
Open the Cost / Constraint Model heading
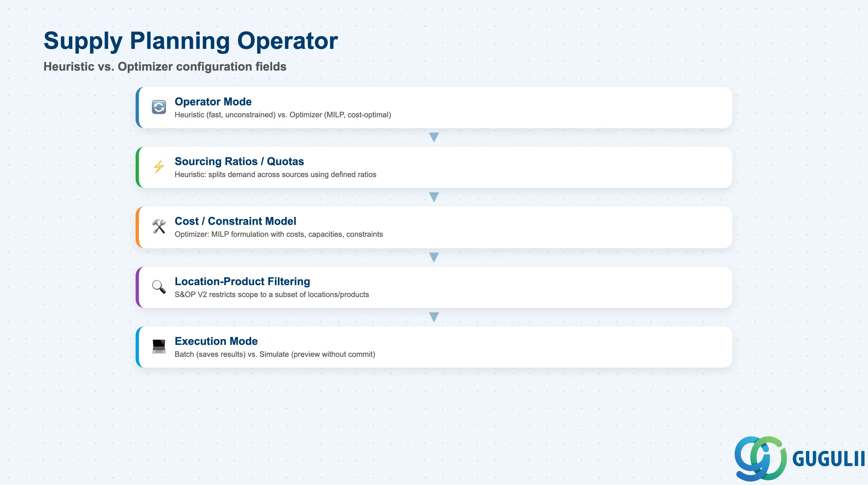(235, 221)
